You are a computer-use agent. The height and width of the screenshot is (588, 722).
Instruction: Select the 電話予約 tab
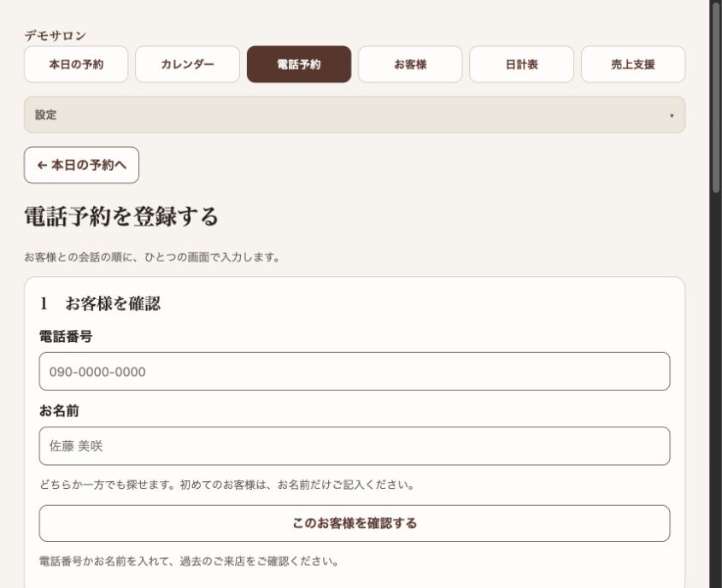click(299, 64)
